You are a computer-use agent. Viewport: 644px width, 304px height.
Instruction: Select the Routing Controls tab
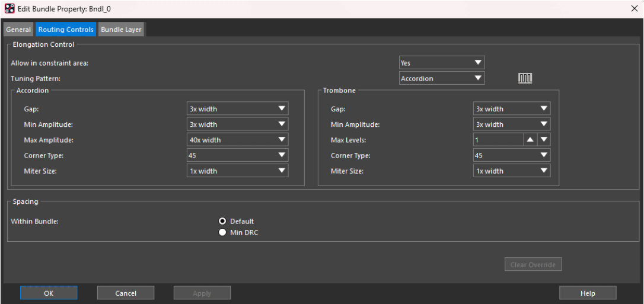[66, 30]
